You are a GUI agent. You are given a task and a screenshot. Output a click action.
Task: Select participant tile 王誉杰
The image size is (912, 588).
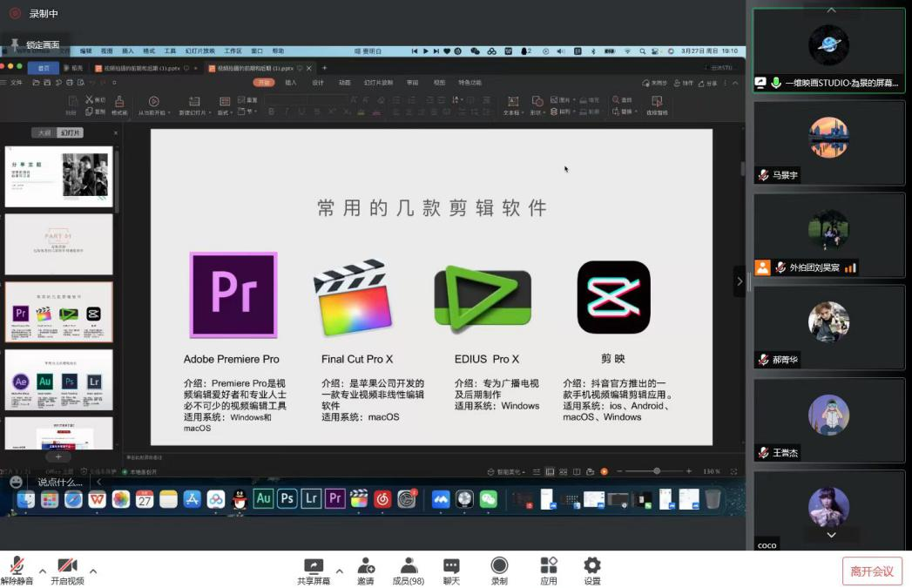828,420
